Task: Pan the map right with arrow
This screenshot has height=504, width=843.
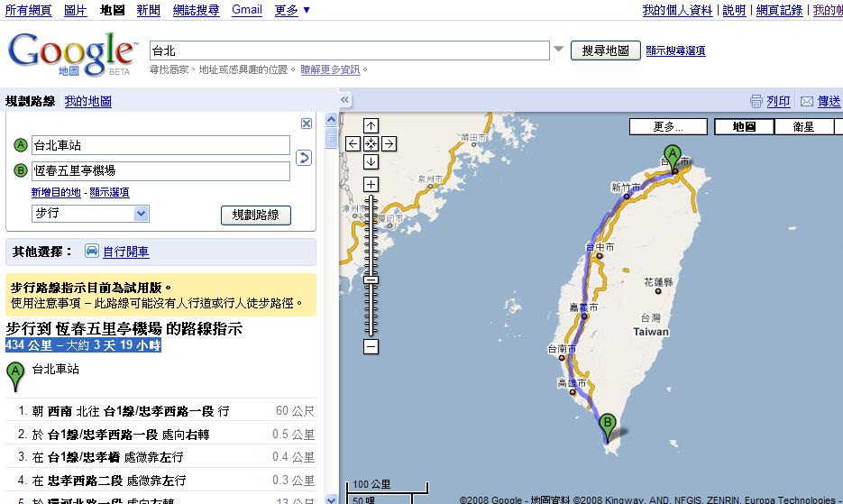Action: pos(389,143)
